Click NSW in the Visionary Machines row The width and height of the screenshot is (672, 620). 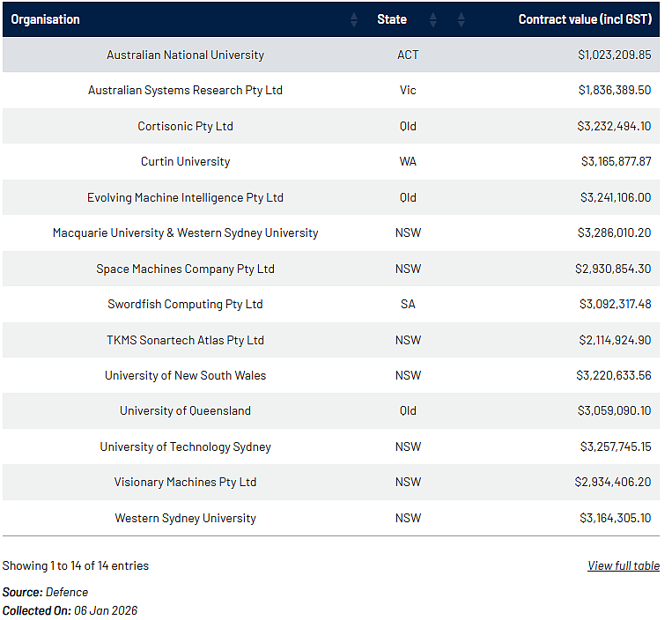coord(408,482)
